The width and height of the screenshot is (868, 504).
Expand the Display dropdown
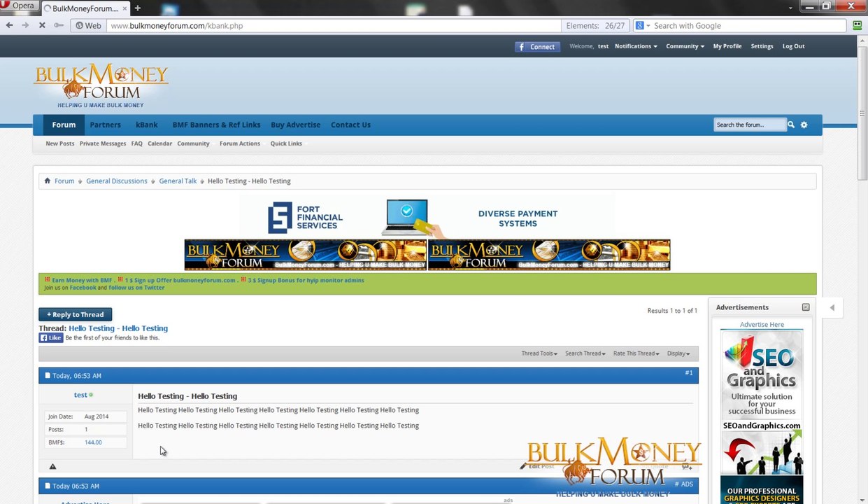[678, 353]
